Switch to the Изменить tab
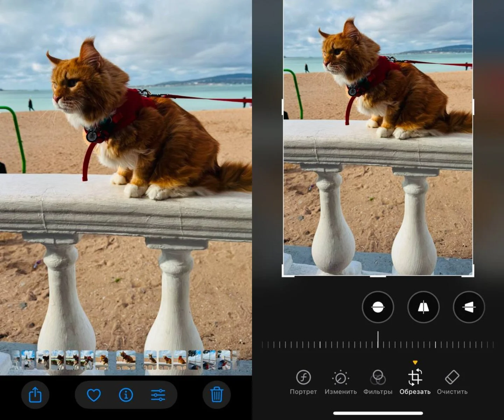The height and width of the screenshot is (420, 504). pos(341,382)
